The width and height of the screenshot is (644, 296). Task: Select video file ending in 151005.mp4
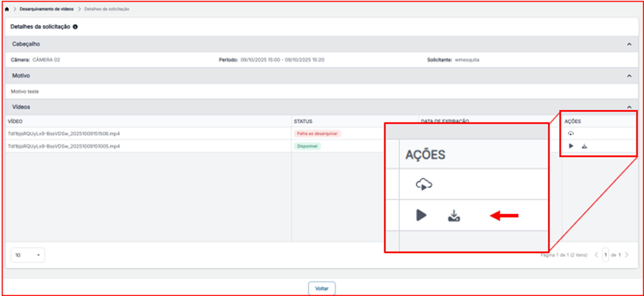click(64, 146)
